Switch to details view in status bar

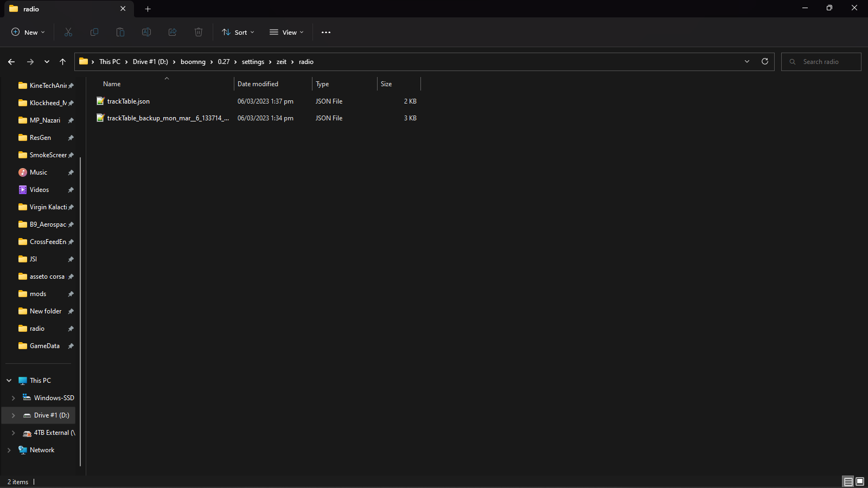coord(848,481)
